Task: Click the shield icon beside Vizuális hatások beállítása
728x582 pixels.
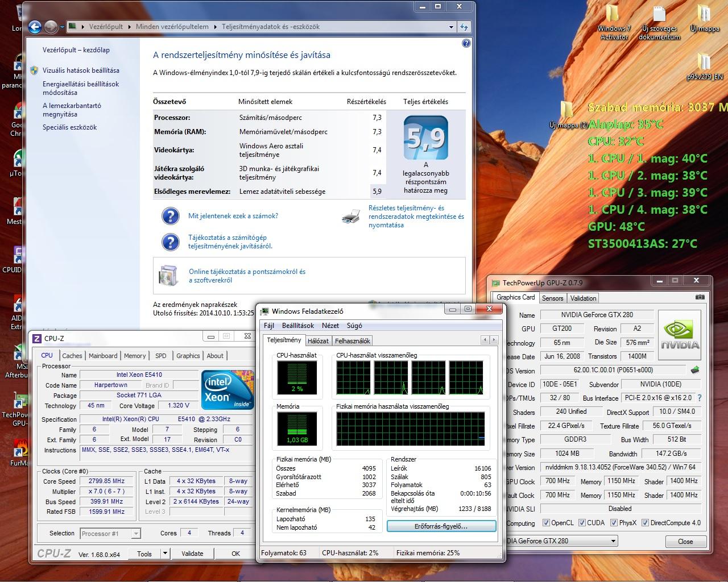Action: 34,70
